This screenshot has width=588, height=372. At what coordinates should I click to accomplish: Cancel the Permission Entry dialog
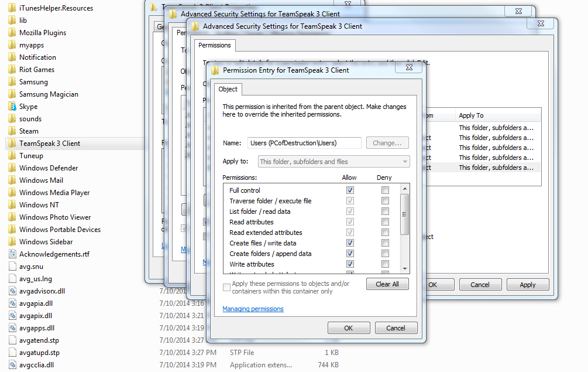pyautogui.click(x=396, y=328)
